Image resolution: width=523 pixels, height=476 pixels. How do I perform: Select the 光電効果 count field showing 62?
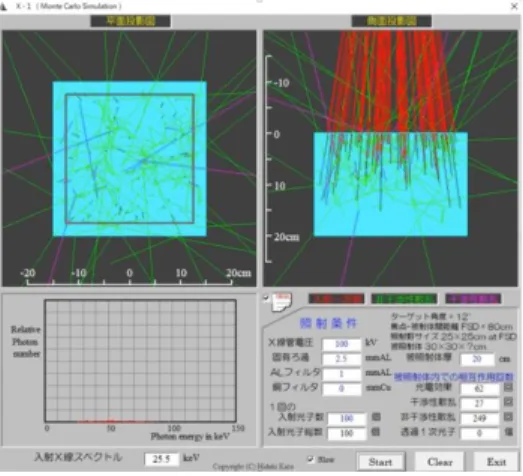tap(479, 389)
